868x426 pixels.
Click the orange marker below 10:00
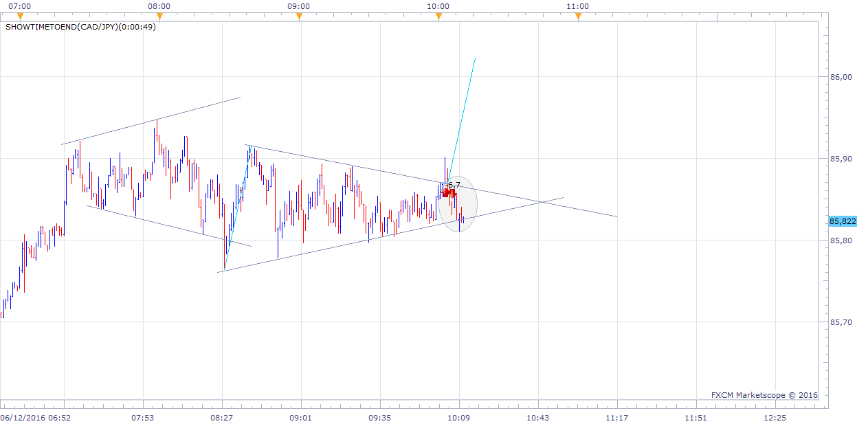(x=438, y=17)
